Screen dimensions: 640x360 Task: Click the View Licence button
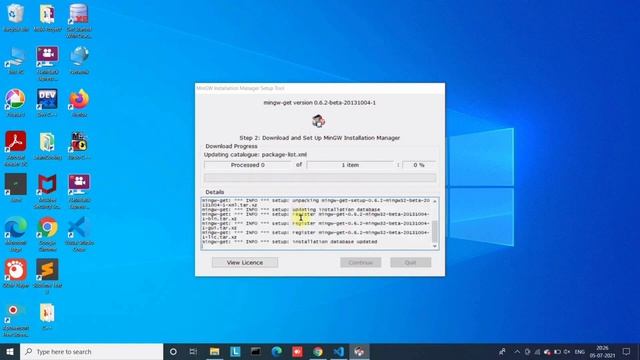245,262
